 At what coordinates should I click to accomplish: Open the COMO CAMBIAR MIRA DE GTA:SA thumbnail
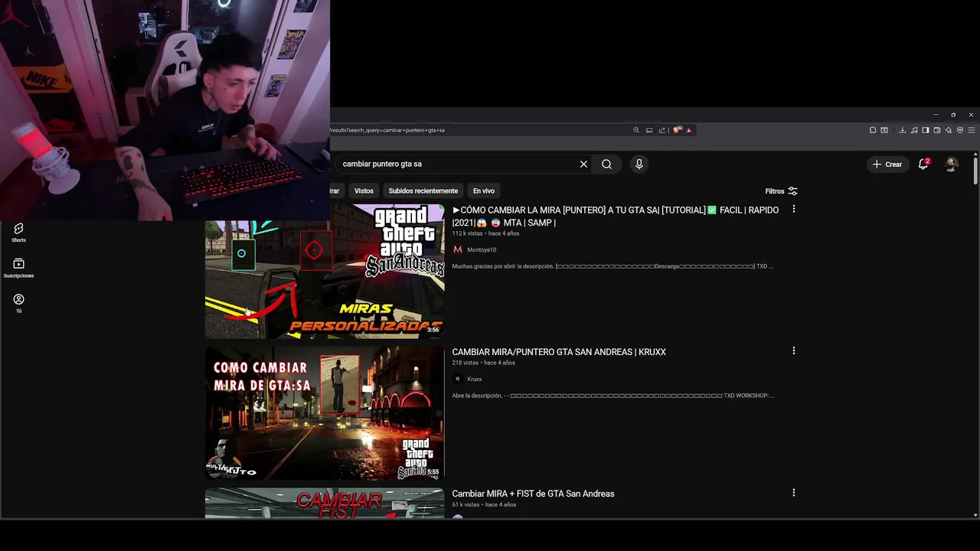(x=325, y=413)
